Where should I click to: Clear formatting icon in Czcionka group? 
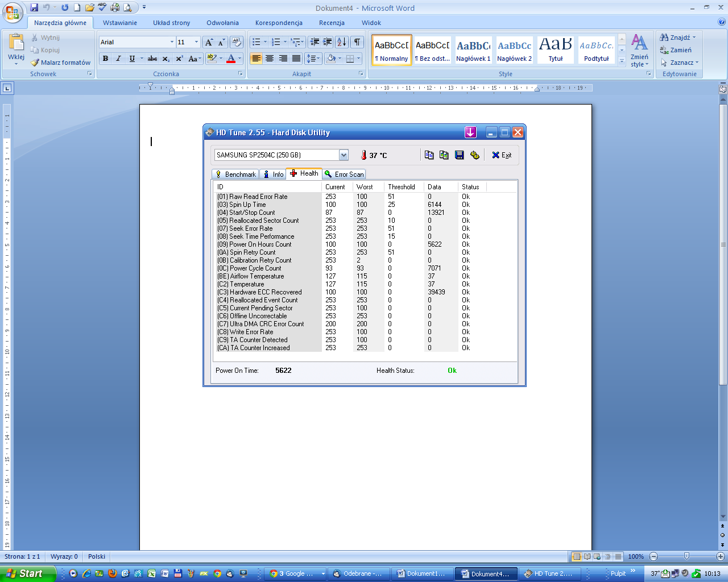pos(237,42)
